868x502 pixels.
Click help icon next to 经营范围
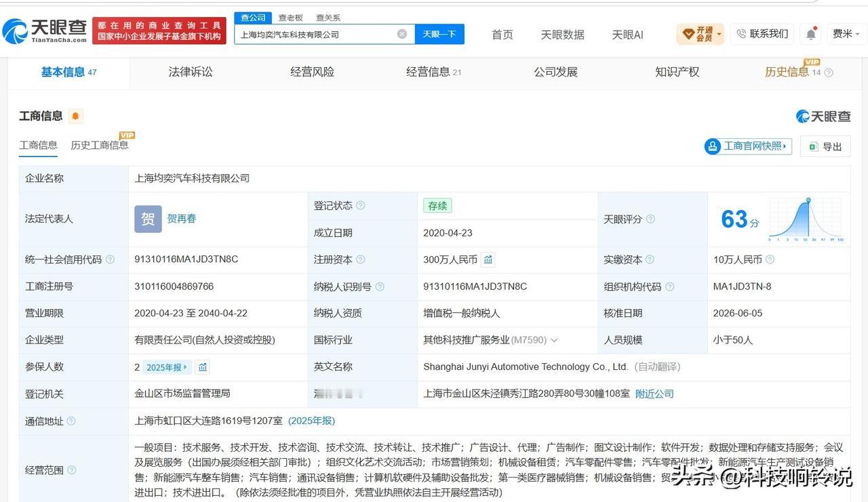(x=71, y=469)
